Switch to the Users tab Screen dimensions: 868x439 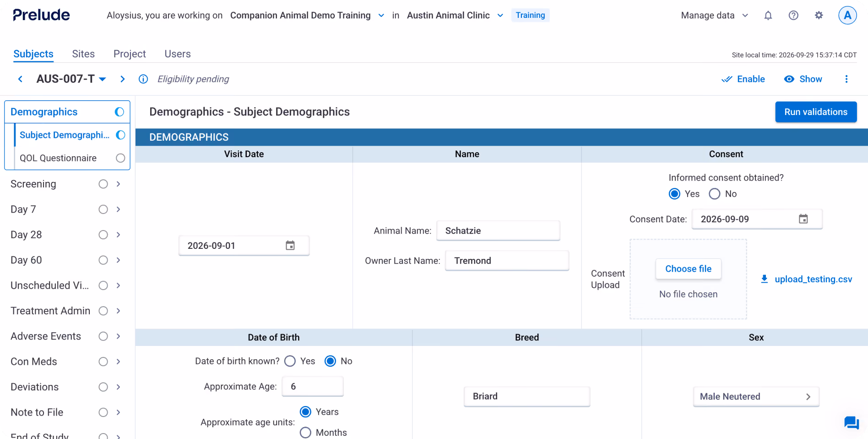point(178,54)
